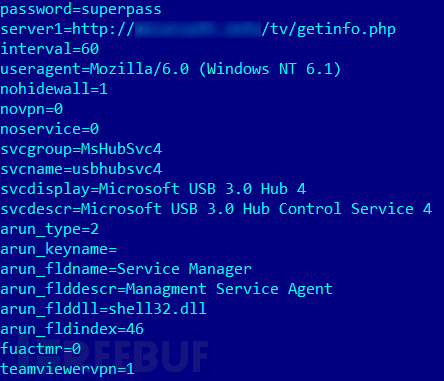This screenshot has width=444, height=381.
Task: Click the svcgroup=MsHubSvc4 entry
Action: (x=81, y=149)
